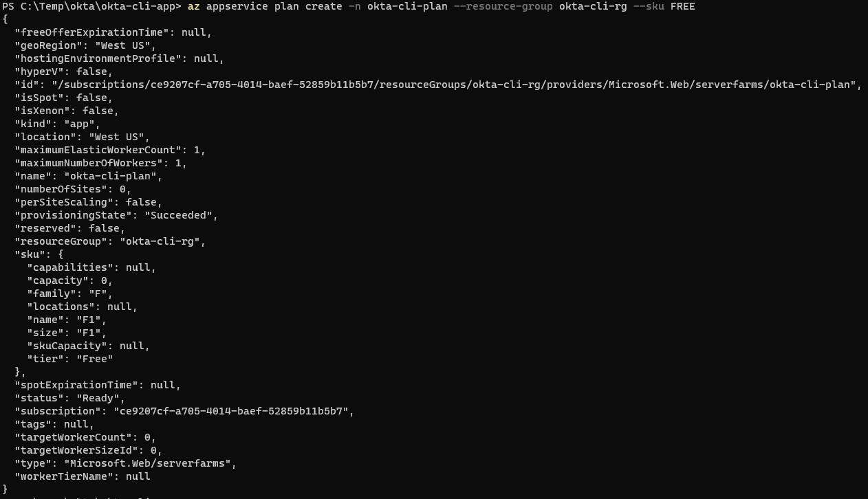
Task: Click 'FREE' at the end of the command
Action: [682, 6]
